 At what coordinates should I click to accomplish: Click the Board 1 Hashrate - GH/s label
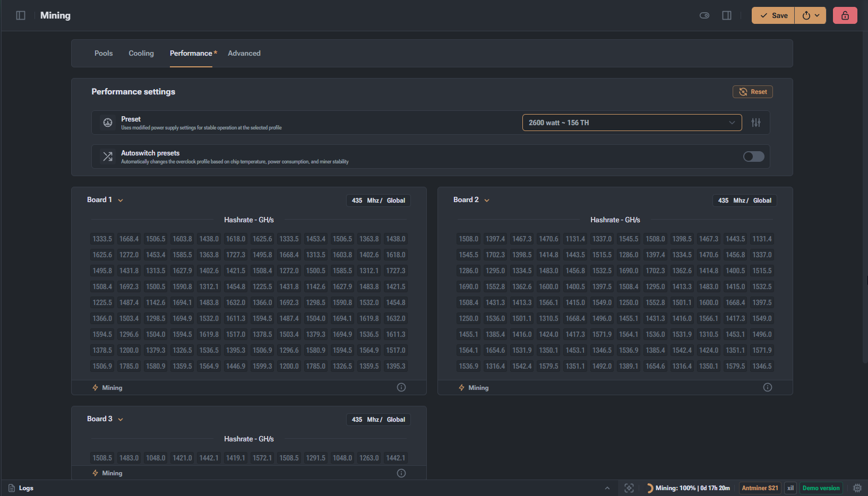pyautogui.click(x=249, y=220)
